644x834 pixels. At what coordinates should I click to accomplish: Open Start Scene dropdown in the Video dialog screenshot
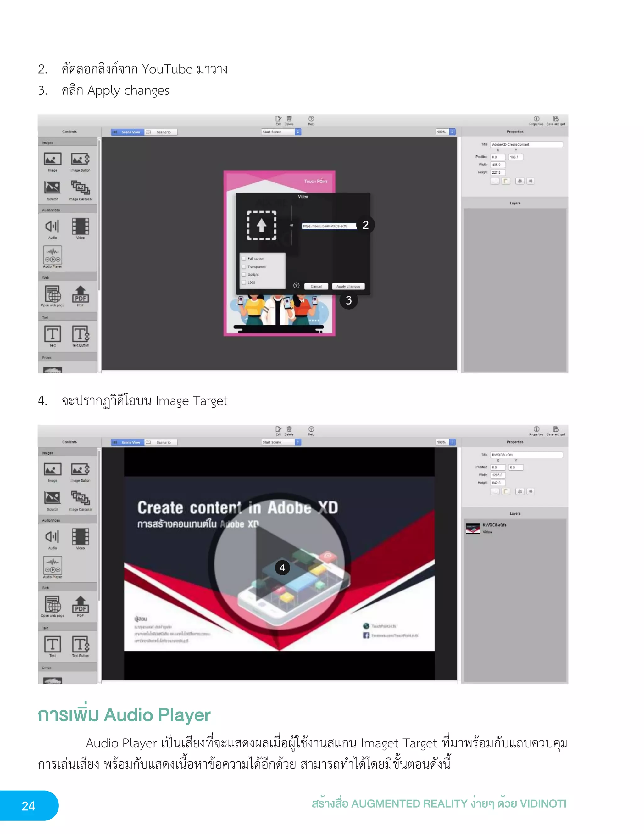[281, 132]
